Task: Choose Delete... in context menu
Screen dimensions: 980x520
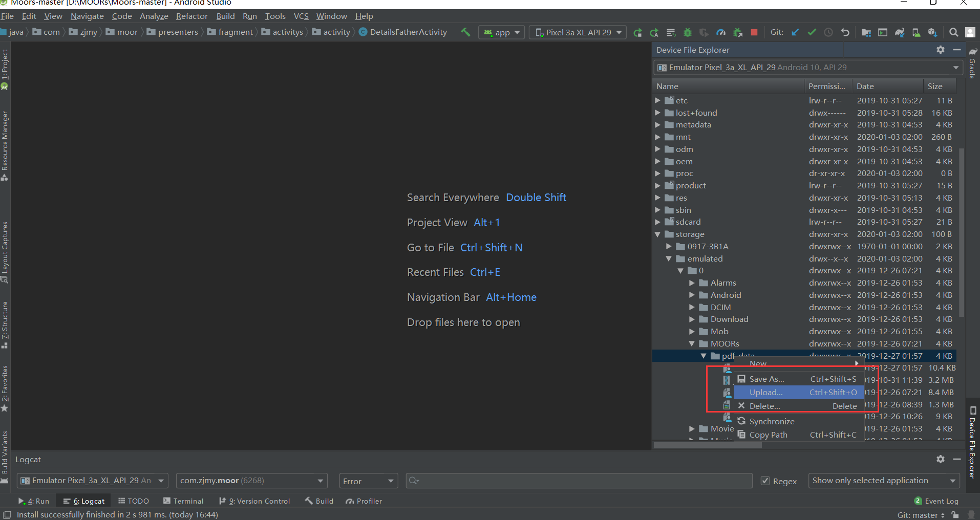Action: (799, 406)
